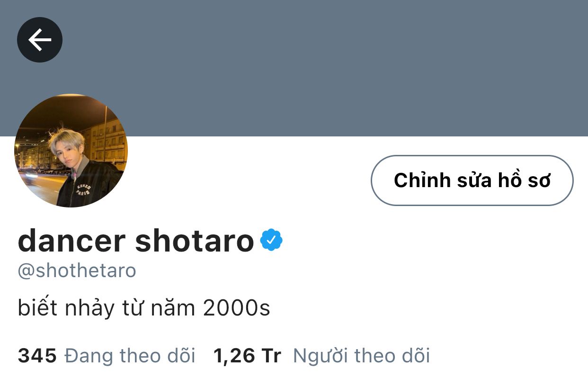Click the word dancer in the name
Screen dimensions: 588x387
(x=71, y=240)
